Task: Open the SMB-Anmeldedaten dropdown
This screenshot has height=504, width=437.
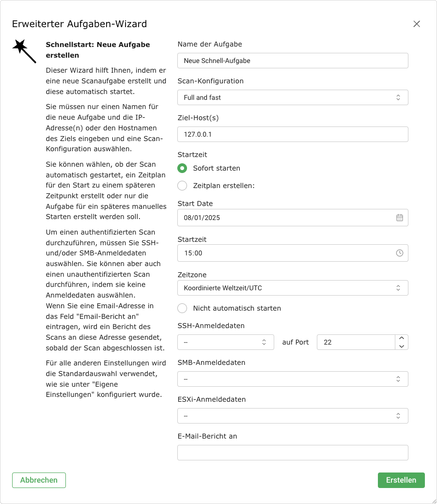Action: (293, 379)
